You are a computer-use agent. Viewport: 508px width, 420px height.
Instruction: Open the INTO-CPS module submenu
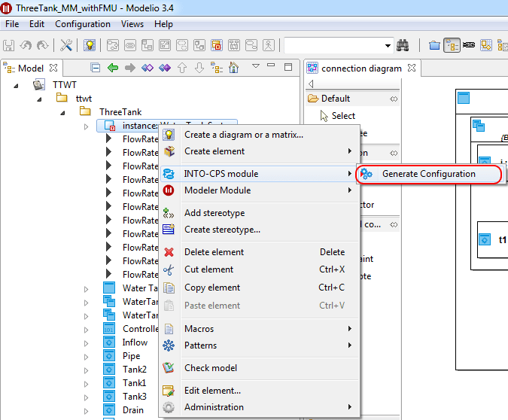(260, 174)
